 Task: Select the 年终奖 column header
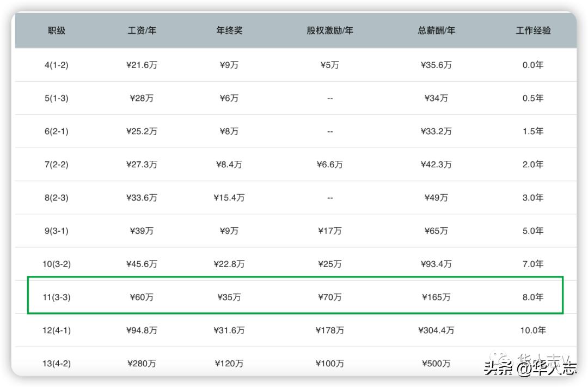229,31
